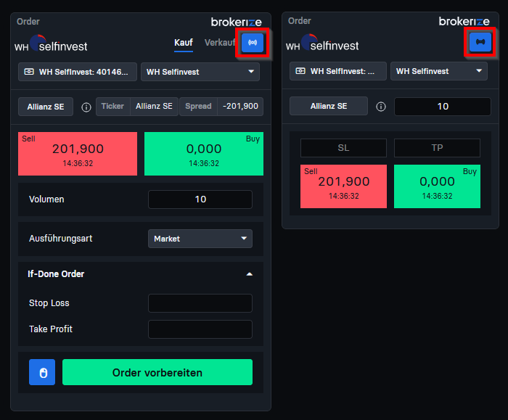Viewport: 508px width, 420px height.
Task: Click Allianz SE instrument button in left panel
Action: (x=46, y=107)
